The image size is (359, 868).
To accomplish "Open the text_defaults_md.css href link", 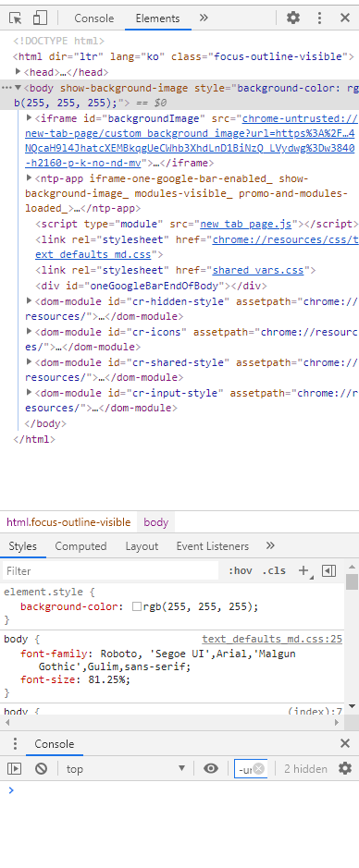I will pyautogui.click(x=197, y=247).
